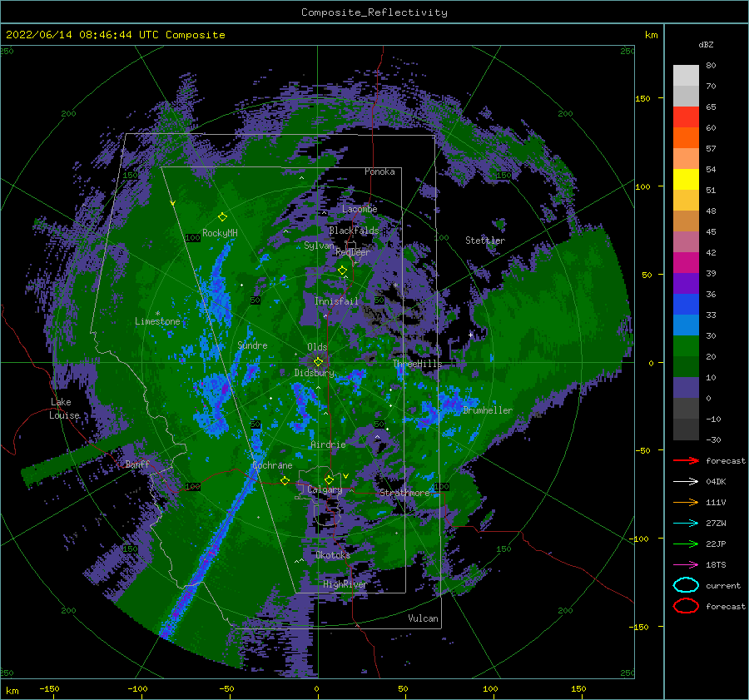Image resolution: width=749 pixels, height=700 pixels.
Task: Pick the slate purple 0-10 dBZ swatch
Action: 686,387
